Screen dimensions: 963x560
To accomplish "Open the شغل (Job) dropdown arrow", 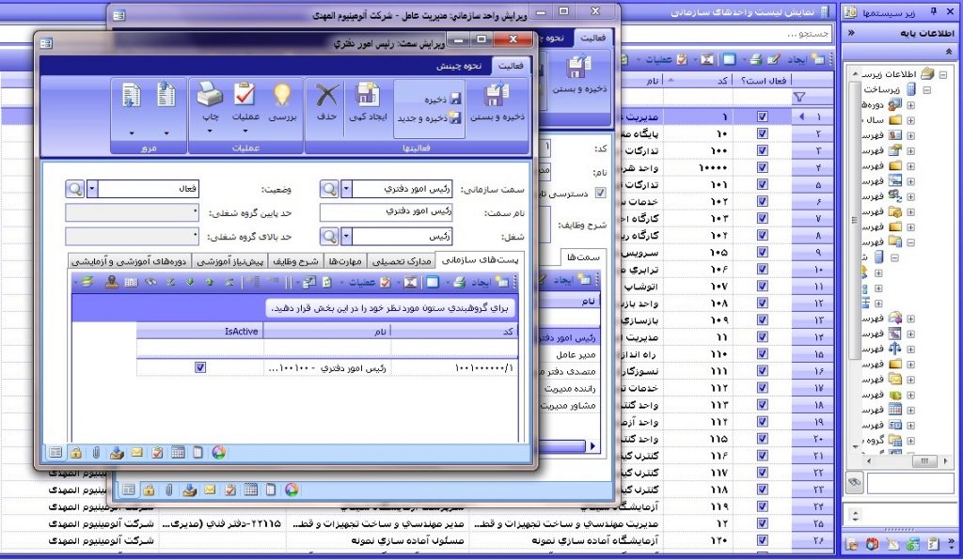I will 345,236.
